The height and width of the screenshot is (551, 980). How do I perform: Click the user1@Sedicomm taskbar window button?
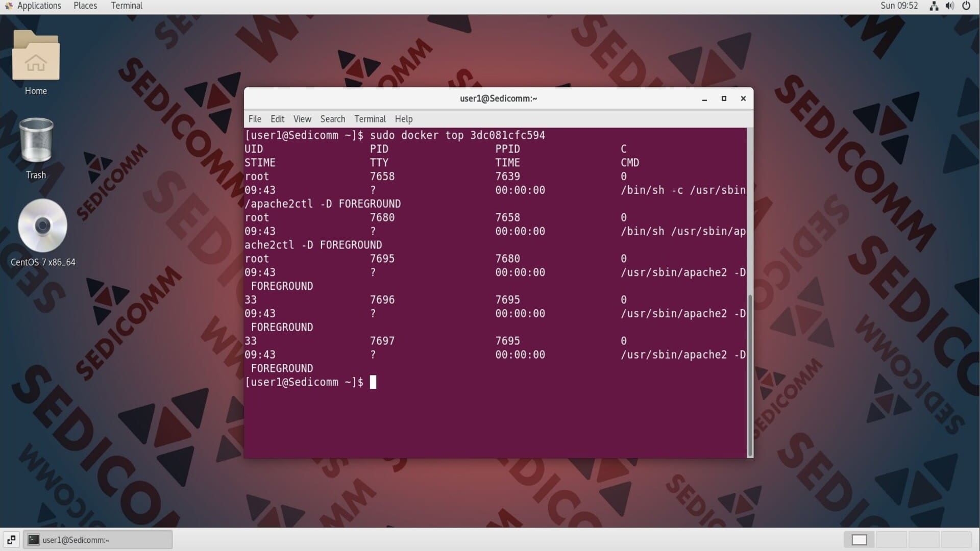(x=98, y=539)
